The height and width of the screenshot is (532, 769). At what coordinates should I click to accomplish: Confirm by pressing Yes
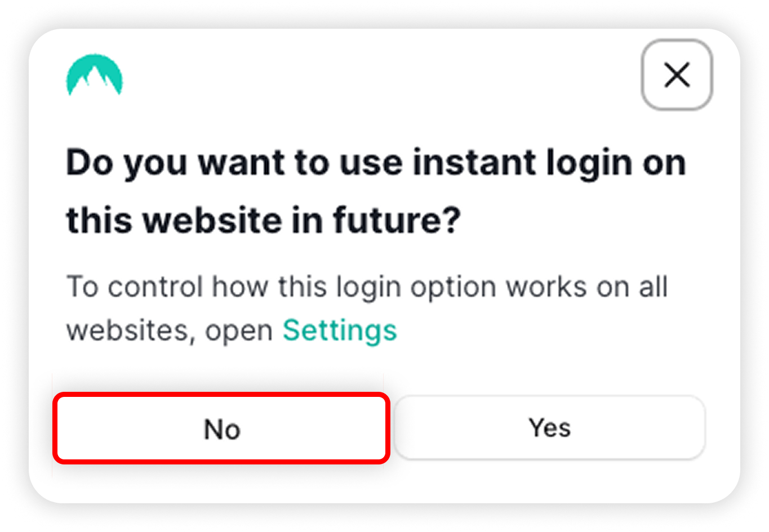(x=549, y=428)
